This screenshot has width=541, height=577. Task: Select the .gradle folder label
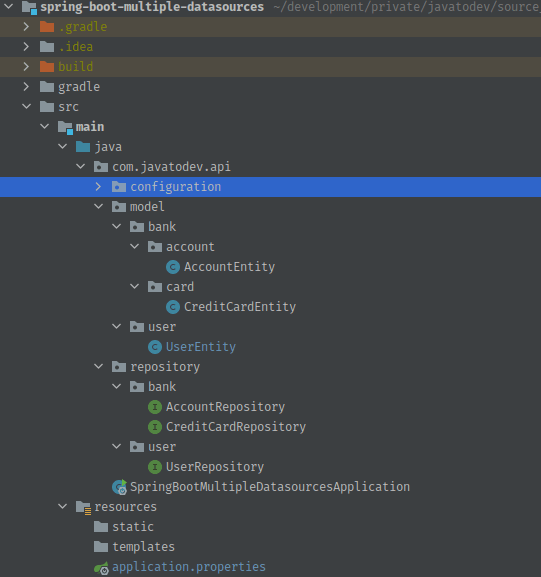[83, 26]
